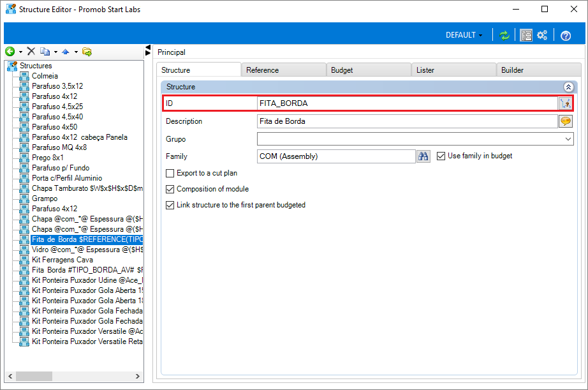The height and width of the screenshot is (390, 588).
Task: Select Parafuso MQ 4x8 tree item
Action: coord(59,147)
